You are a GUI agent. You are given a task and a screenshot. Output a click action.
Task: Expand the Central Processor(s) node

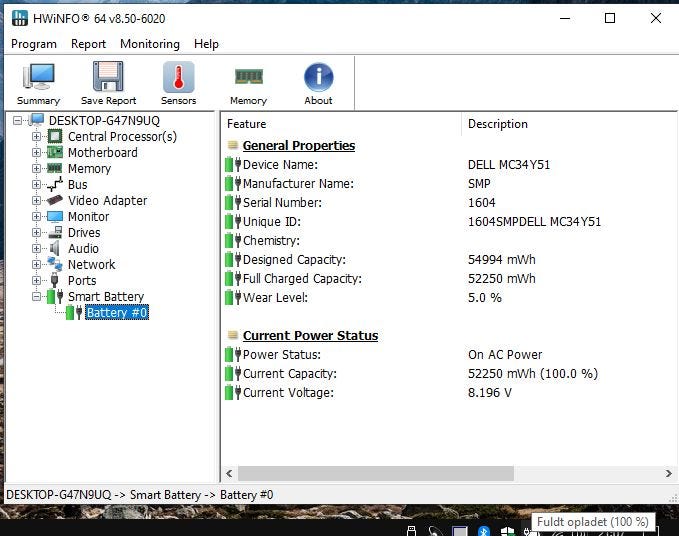[36, 136]
